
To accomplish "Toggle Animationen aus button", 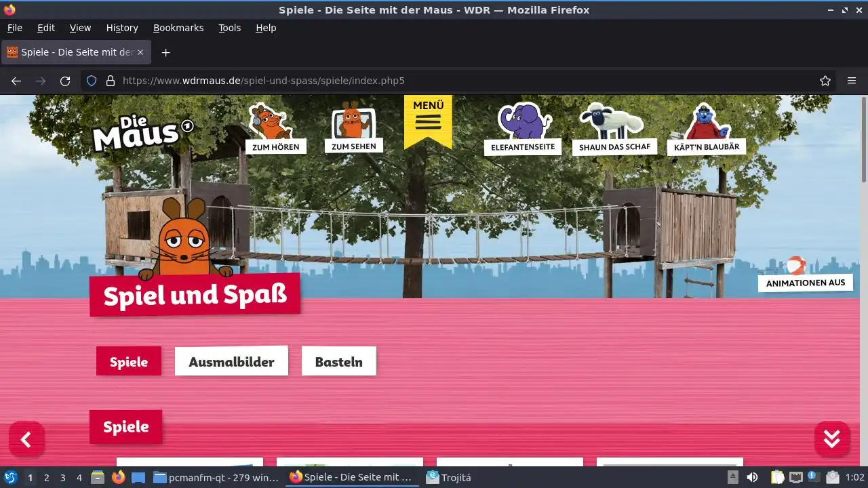I will (806, 283).
